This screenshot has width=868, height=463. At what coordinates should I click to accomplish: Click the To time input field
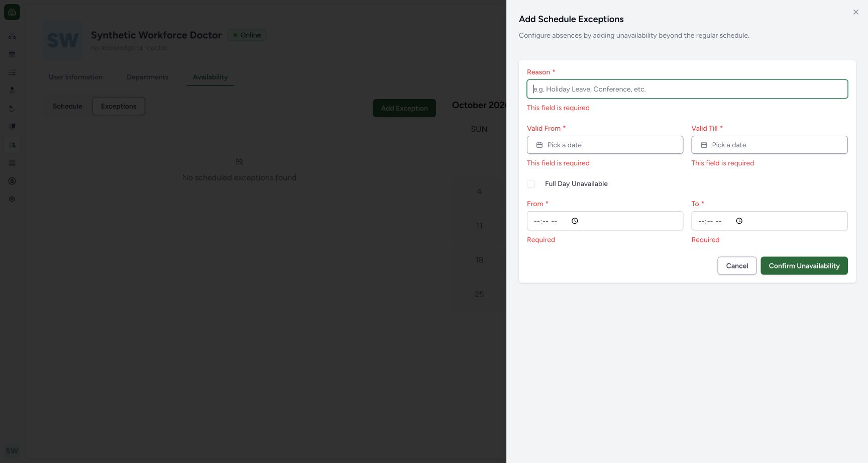tap(769, 221)
